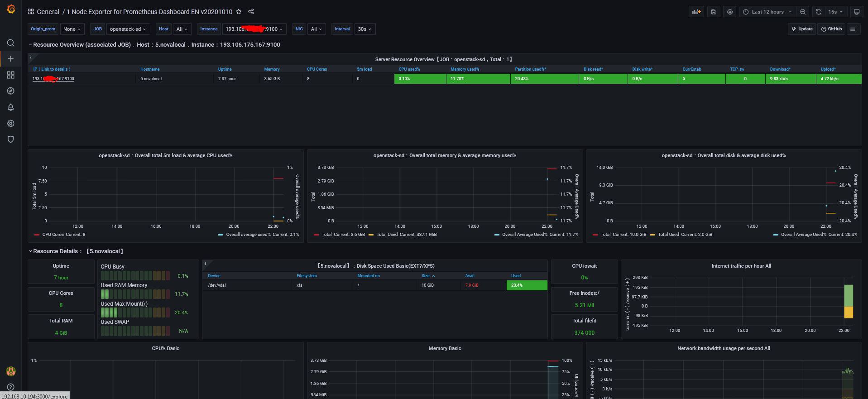Click the share dashboard icon
The height and width of the screenshot is (399, 868).
(x=251, y=12)
